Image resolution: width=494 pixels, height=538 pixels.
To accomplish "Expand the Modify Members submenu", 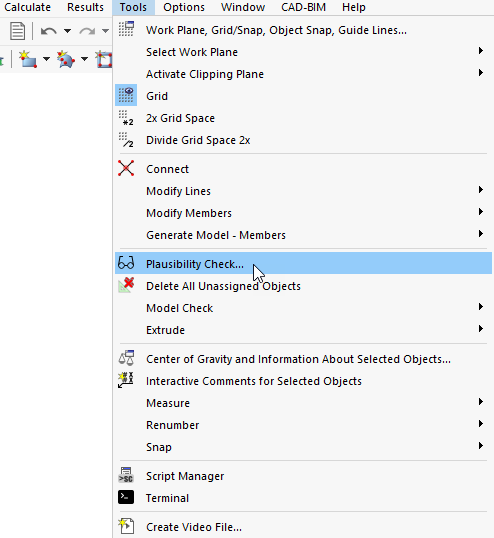I will coord(303,213).
